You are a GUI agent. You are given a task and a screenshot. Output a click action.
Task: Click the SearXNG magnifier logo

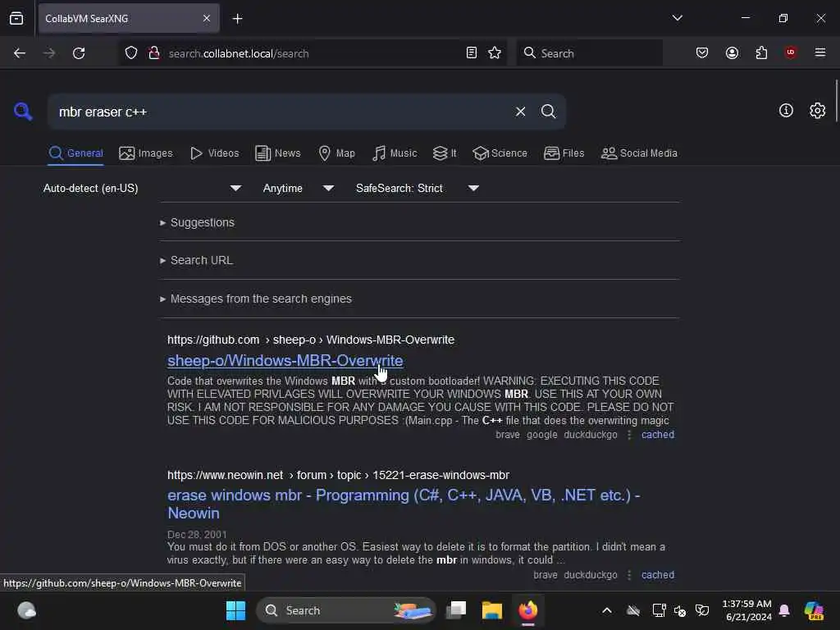(x=23, y=112)
